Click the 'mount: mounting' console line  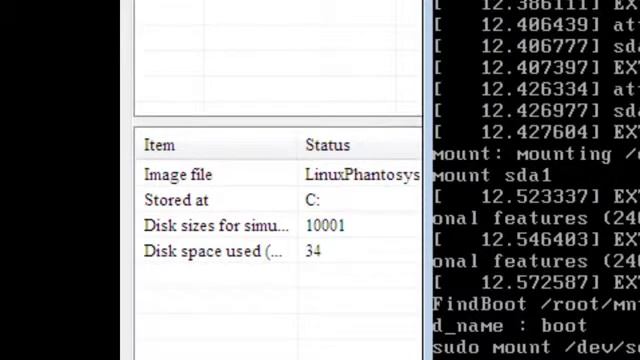tap(536, 154)
